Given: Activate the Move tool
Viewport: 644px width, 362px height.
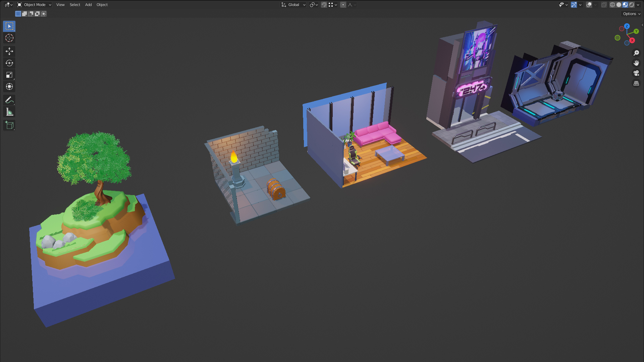Looking at the screenshot, I should pos(9,51).
